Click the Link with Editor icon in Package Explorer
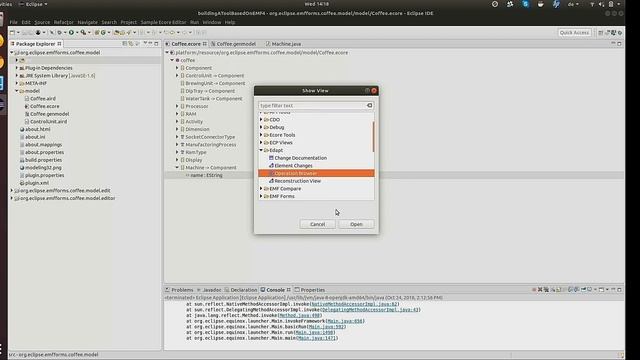Image resolution: width=640 pixels, height=360 pixels. pyautogui.click(x=131, y=44)
